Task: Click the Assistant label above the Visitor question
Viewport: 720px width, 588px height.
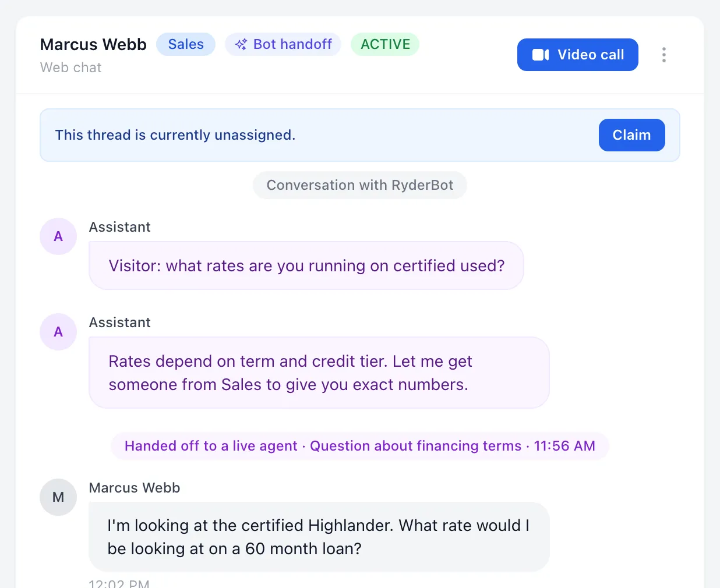Action: (119, 227)
